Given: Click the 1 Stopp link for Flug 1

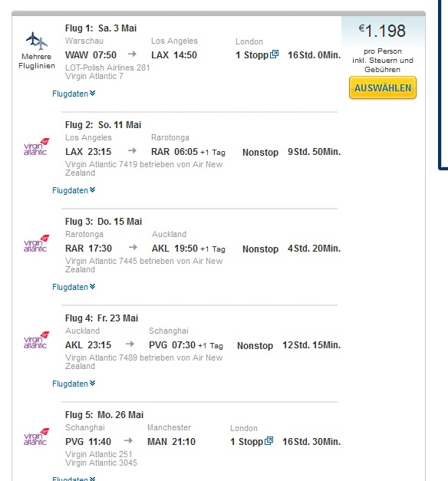Looking at the screenshot, I should pyautogui.click(x=252, y=55).
